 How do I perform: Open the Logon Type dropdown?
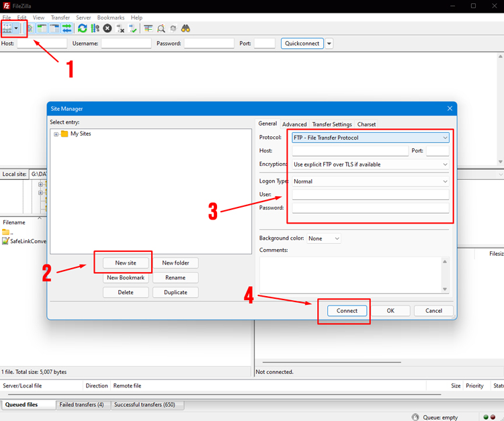(370, 181)
